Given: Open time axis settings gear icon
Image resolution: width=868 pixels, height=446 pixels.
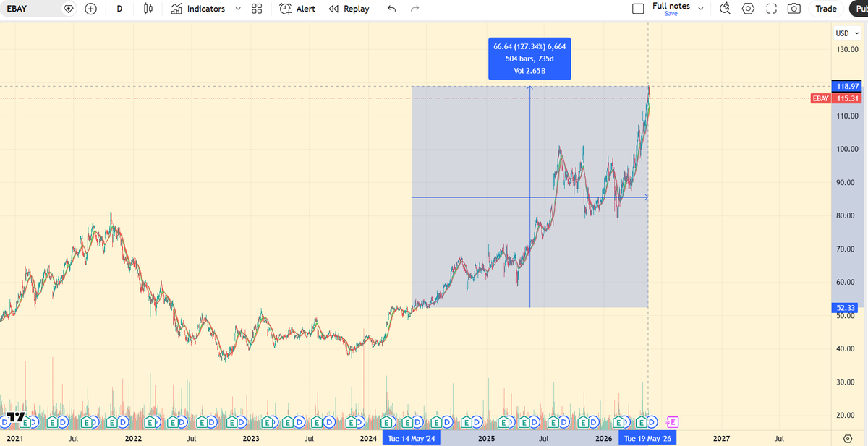Looking at the screenshot, I should pyautogui.click(x=848, y=438).
